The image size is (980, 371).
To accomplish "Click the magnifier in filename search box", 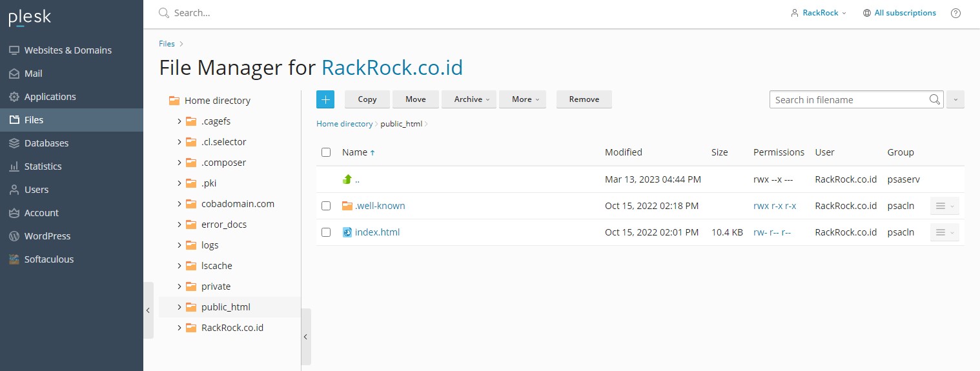I will coord(934,99).
